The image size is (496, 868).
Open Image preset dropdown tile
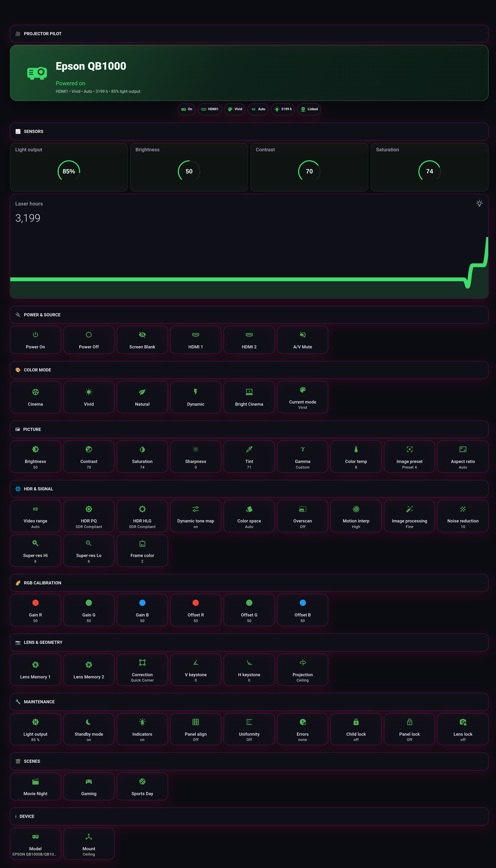[x=410, y=456]
